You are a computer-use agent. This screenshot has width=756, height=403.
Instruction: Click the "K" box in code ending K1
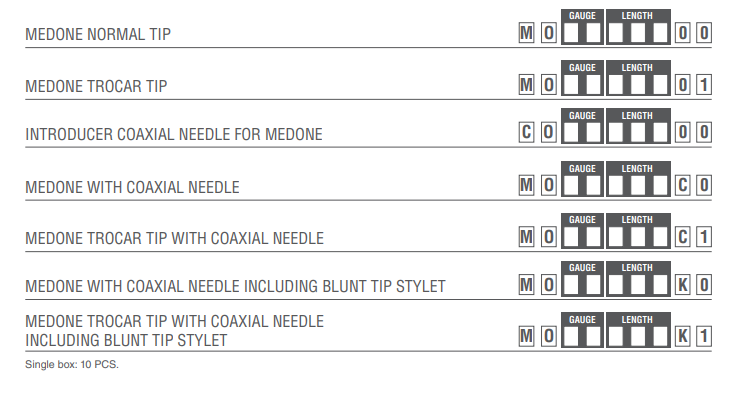pyautogui.click(x=683, y=336)
